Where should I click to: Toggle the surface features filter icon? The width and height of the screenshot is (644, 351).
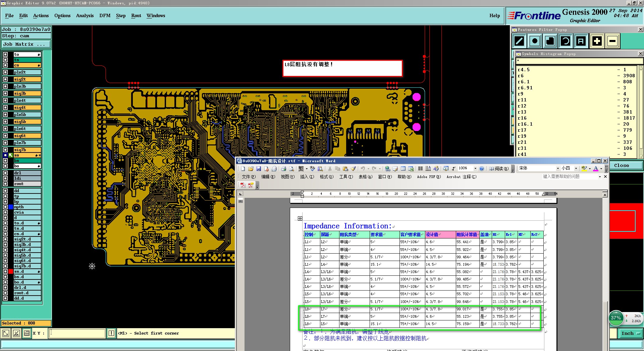point(550,41)
